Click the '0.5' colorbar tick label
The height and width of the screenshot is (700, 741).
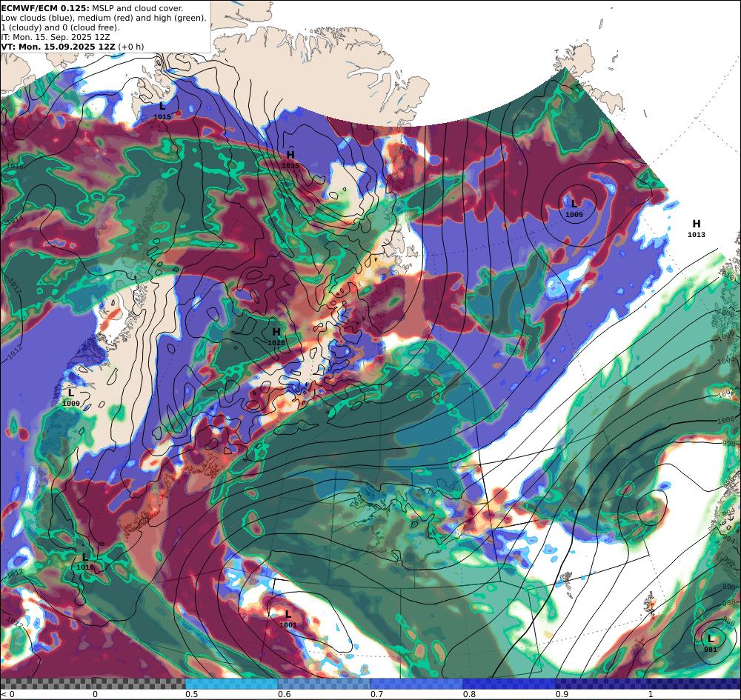coord(191,694)
